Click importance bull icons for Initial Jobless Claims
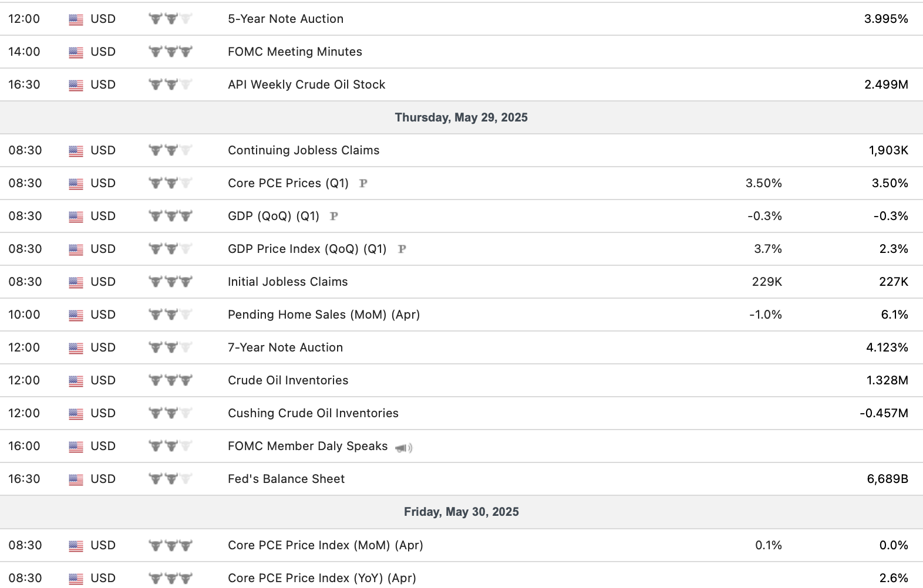 (170, 282)
